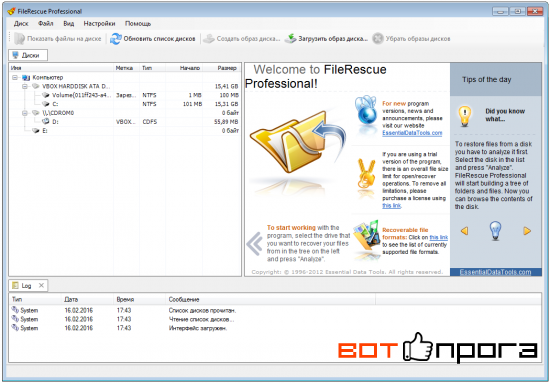Click the drive icon for E:
The height and width of the screenshot is (383, 550).
pyautogui.click(x=36, y=130)
